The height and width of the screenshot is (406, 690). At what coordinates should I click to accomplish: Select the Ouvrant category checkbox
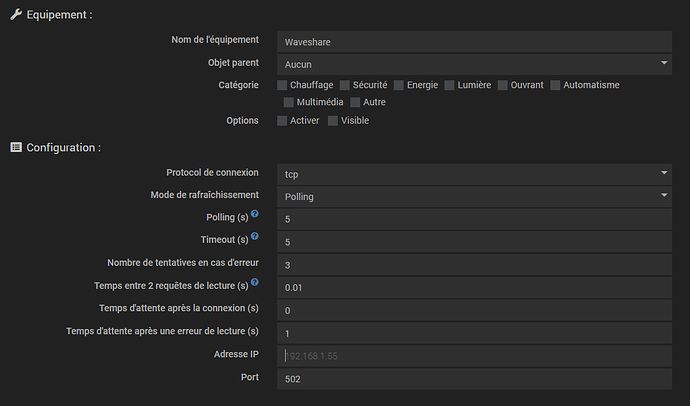coord(503,85)
